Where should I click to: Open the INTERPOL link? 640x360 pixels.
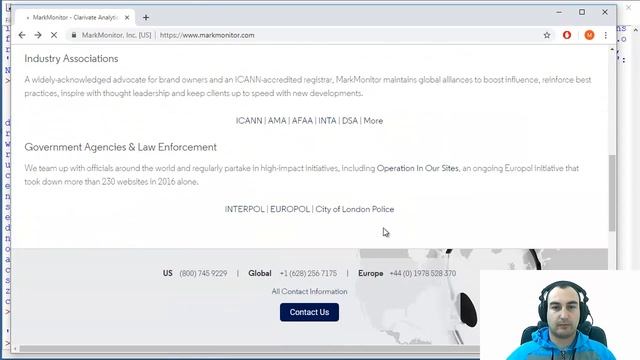click(x=244, y=209)
